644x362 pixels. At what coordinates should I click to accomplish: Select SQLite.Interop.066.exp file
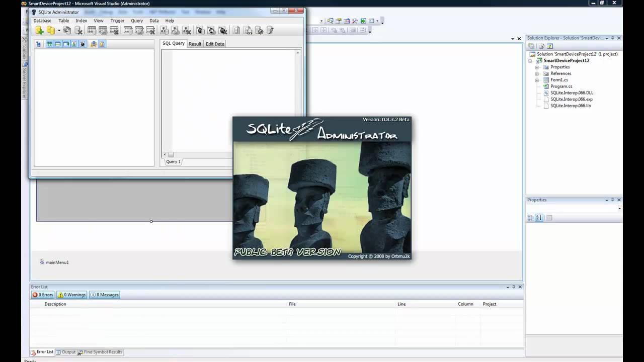click(572, 100)
